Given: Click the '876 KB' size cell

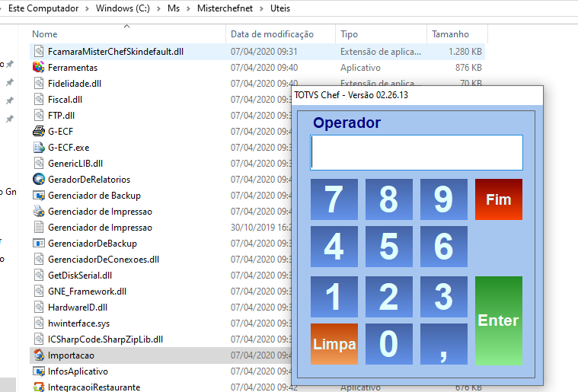Looking at the screenshot, I should tap(468, 68).
